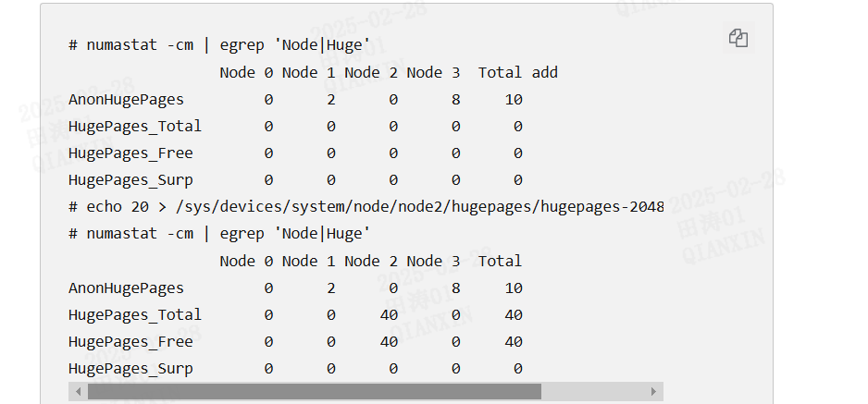Click HugePages_Total label in the second table

(x=135, y=314)
